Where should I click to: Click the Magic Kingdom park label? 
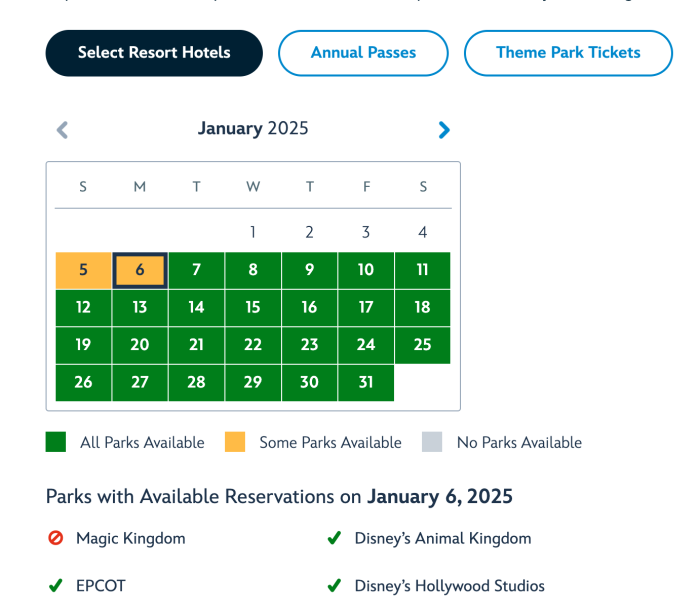point(131,538)
